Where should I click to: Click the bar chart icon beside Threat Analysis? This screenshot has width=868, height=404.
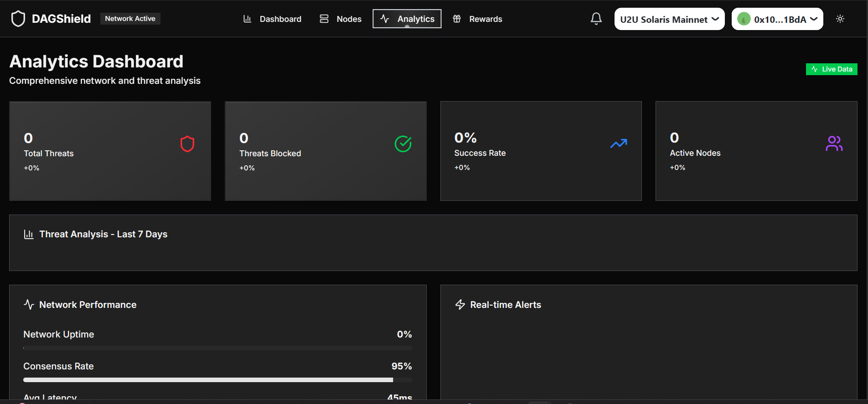click(29, 234)
